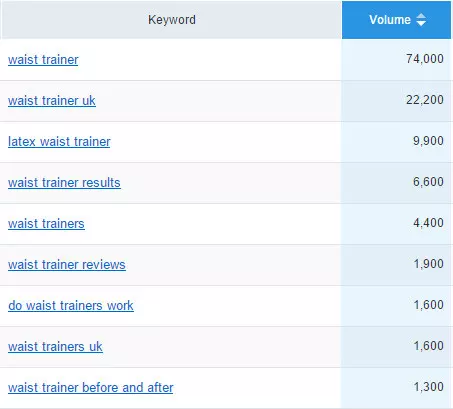The image size is (453, 409).
Task: Click the Volume sort arrows icon
Action: pos(421,20)
